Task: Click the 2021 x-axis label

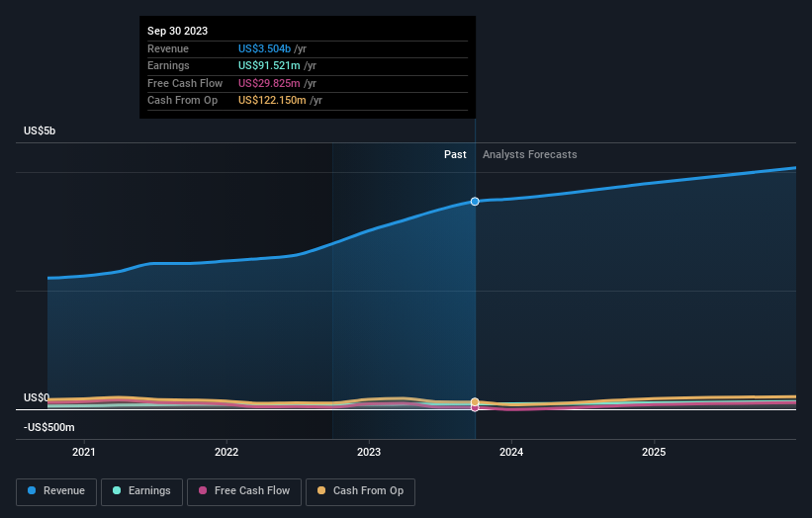Action: pos(84,452)
